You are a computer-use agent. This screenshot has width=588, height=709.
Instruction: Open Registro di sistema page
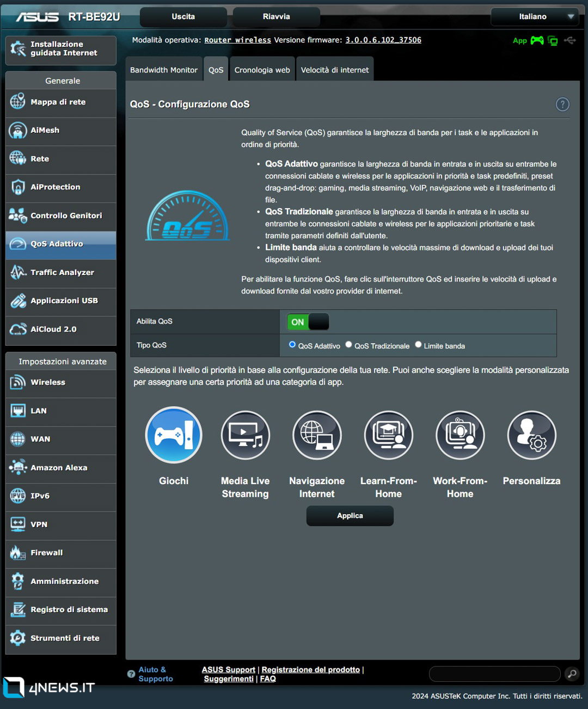point(60,610)
